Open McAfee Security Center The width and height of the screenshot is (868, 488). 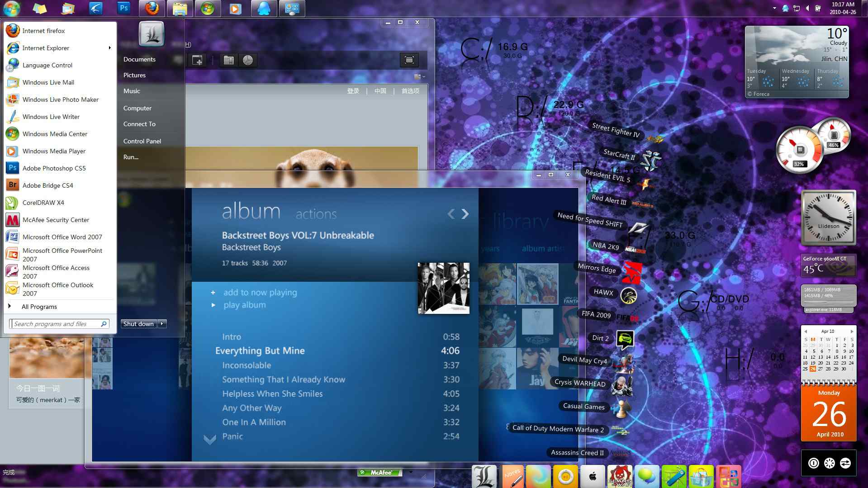(60, 220)
